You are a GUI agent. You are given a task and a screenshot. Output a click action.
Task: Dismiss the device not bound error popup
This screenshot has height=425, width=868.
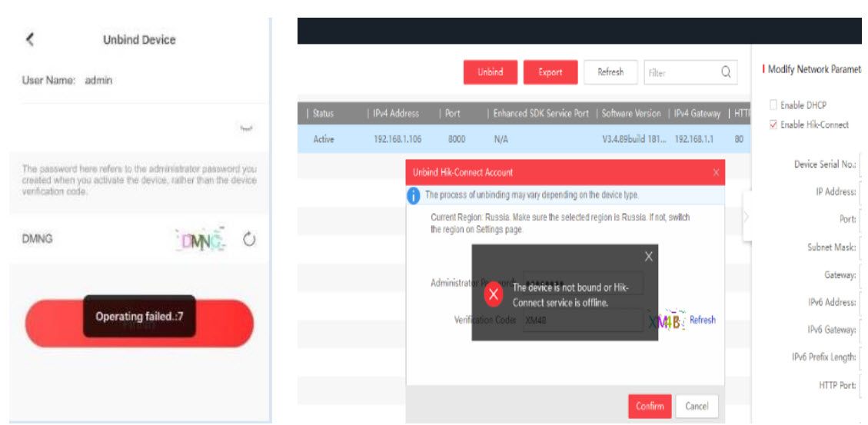(x=648, y=257)
